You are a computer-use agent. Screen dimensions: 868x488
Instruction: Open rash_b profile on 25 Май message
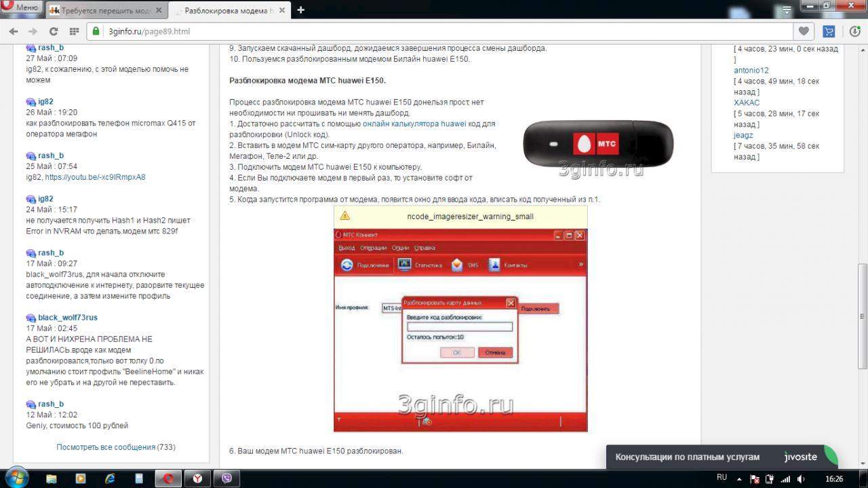coord(51,155)
